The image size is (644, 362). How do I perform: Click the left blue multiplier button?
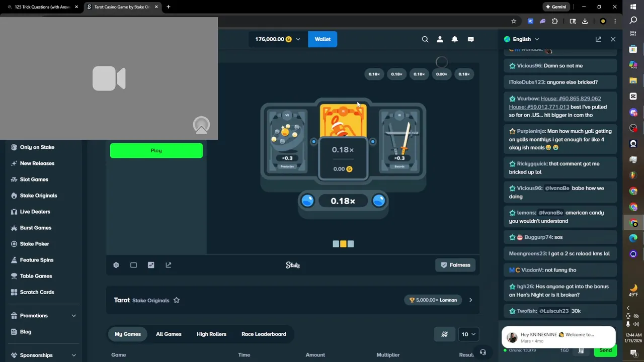(x=307, y=201)
